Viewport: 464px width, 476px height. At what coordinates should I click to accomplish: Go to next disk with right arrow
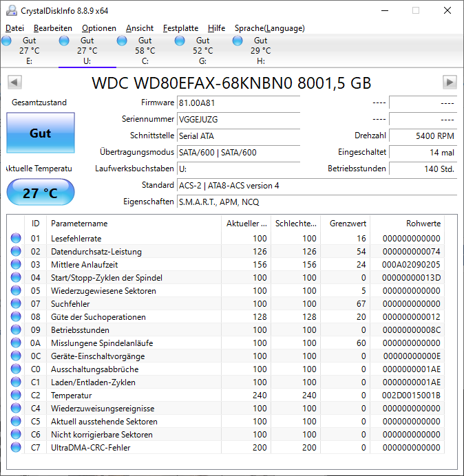point(450,83)
